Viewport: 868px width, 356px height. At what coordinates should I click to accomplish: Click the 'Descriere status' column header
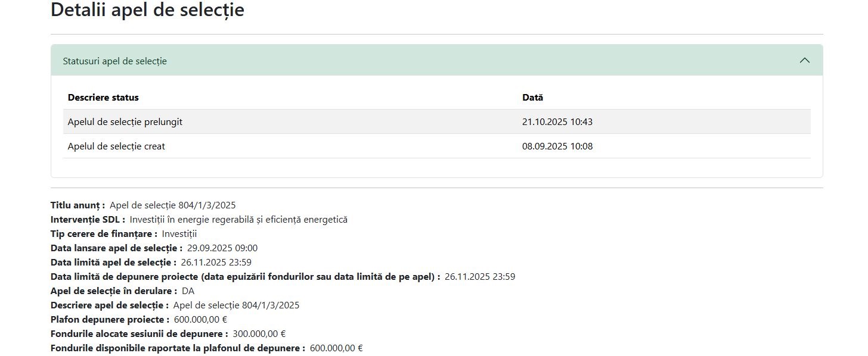tap(103, 98)
